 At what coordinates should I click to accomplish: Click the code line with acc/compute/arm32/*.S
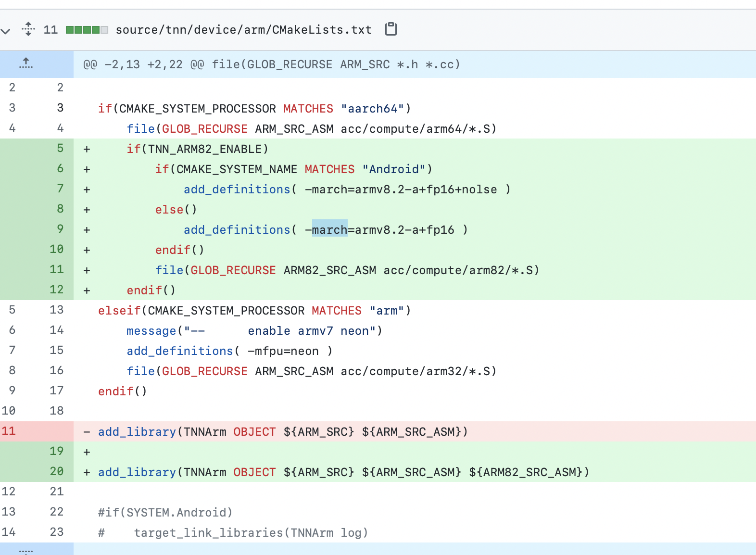coord(312,371)
